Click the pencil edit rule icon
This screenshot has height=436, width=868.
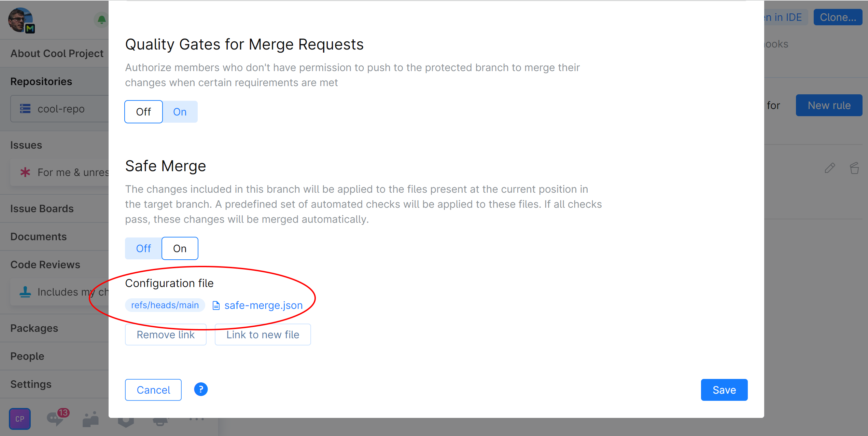coord(830,168)
